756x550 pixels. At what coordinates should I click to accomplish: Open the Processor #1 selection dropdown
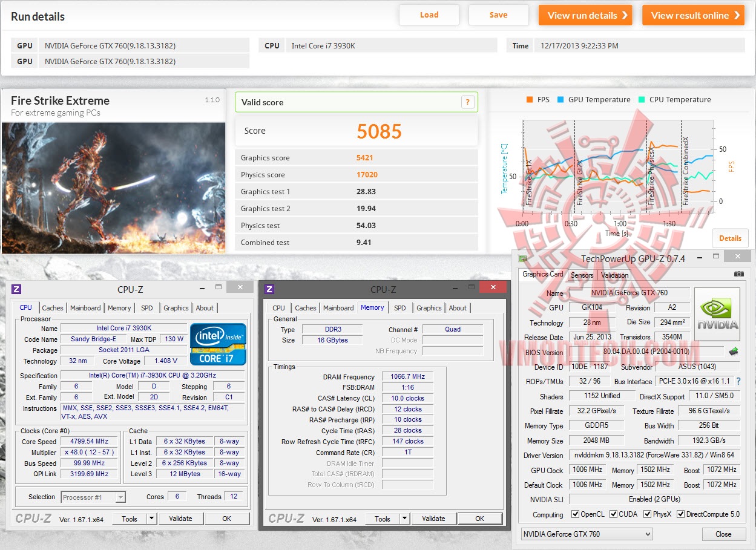[93, 497]
